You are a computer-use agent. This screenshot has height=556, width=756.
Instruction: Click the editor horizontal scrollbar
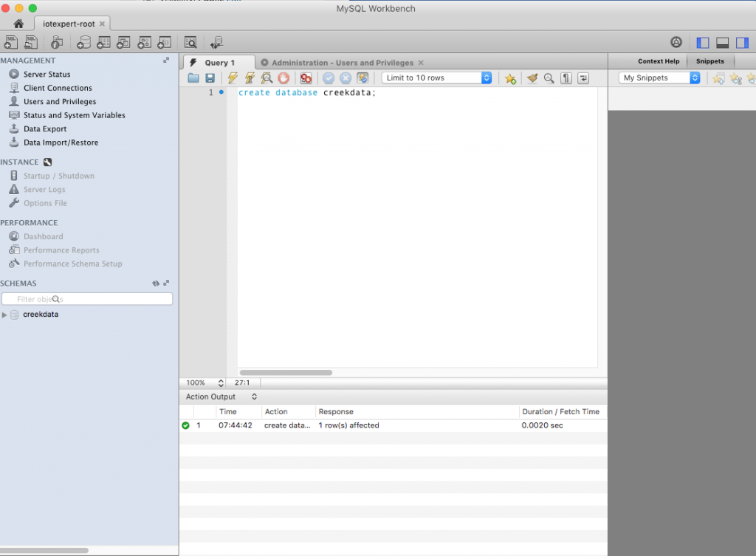coord(286,372)
